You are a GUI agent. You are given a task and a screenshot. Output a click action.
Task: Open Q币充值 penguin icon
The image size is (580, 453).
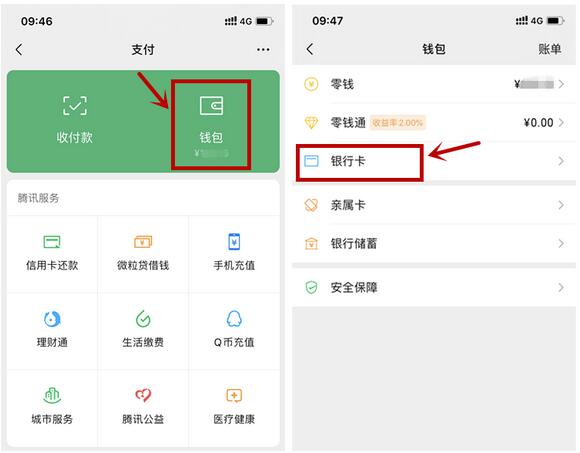click(x=234, y=319)
